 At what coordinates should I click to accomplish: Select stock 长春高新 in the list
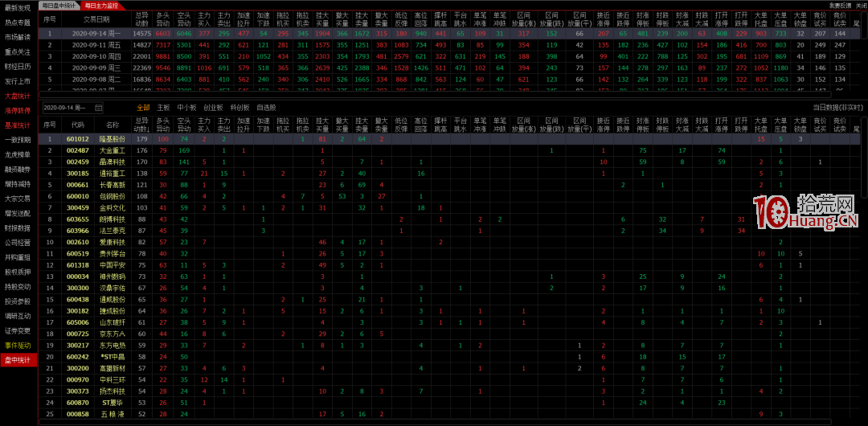[449, 185]
